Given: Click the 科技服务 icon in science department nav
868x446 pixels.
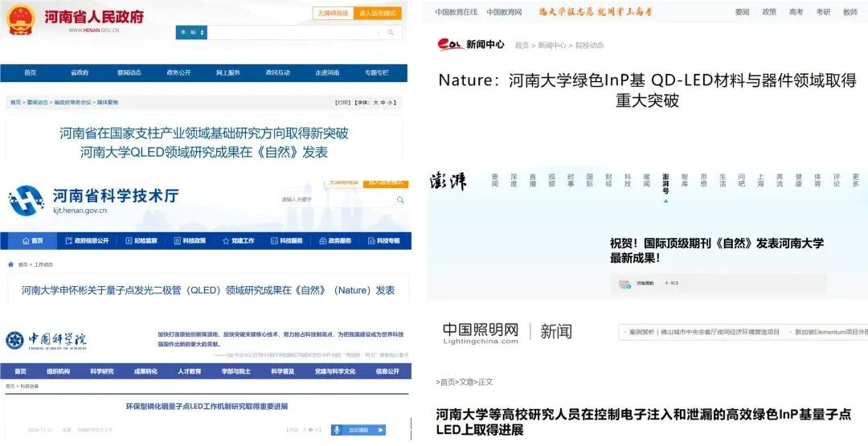Looking at the screenshot, I should [274, 241].
